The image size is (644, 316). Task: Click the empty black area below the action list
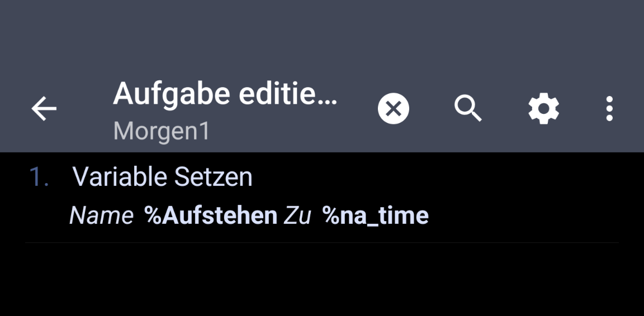(x=322, y=279)
